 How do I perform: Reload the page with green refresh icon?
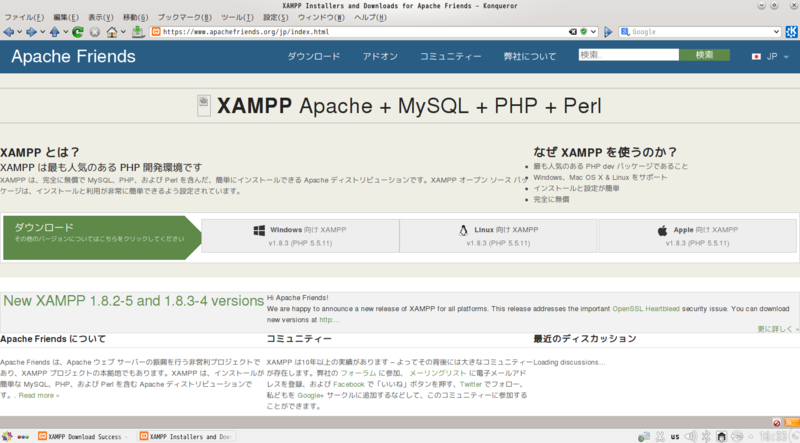point(78,32)
